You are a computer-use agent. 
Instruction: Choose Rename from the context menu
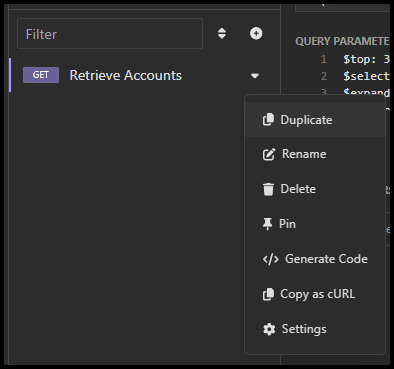click(315, 154)
